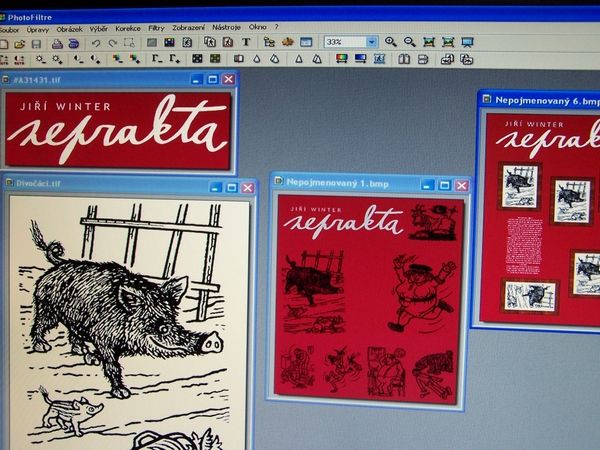This screenshot has height=450, width=600.
Task: Undo the last action
Action: (x=97, y=44)
